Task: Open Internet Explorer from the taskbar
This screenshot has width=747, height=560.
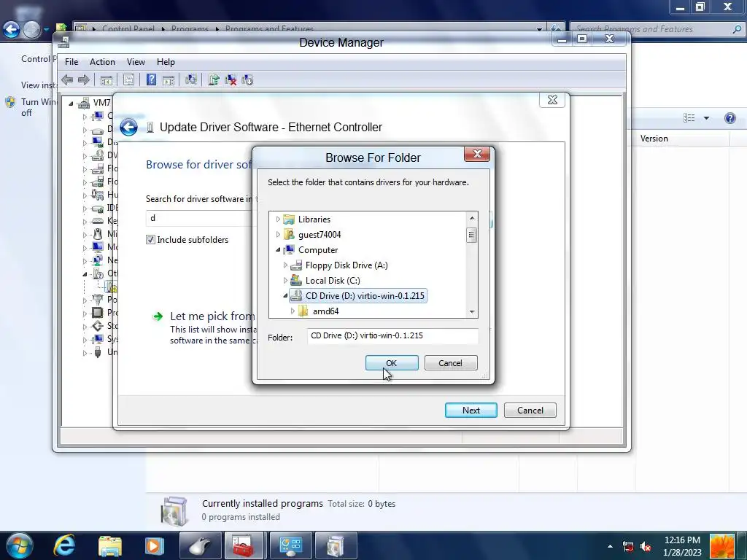Action: [64, 545]
